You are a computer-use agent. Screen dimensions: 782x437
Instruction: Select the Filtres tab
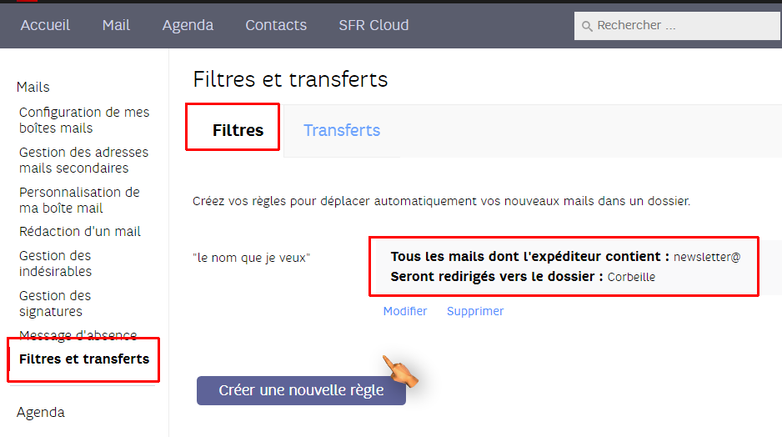pos(238,130)
